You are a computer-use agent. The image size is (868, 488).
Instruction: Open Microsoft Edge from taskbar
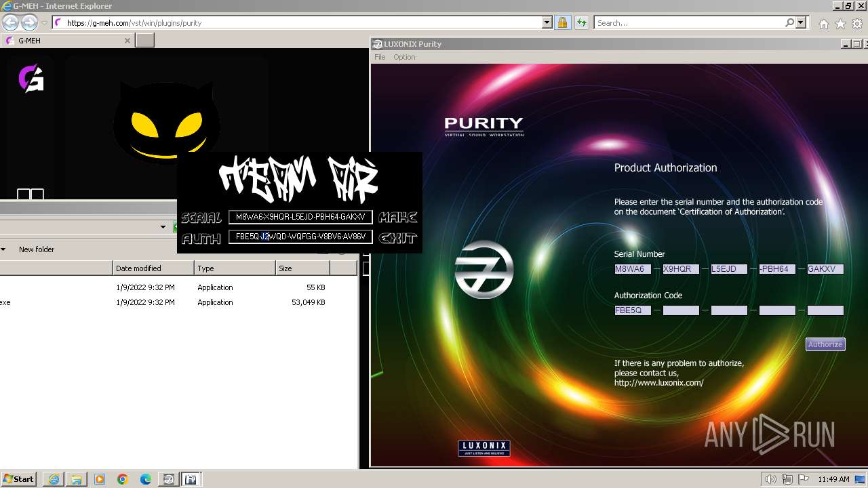[146, 479]
